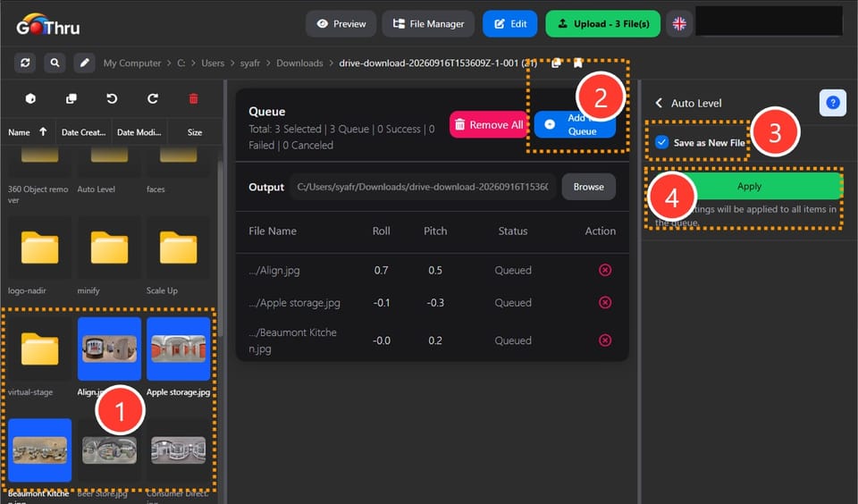Open the minify folder
The image size is (858, 504).
pyautogui.click(x=109, y=248)
